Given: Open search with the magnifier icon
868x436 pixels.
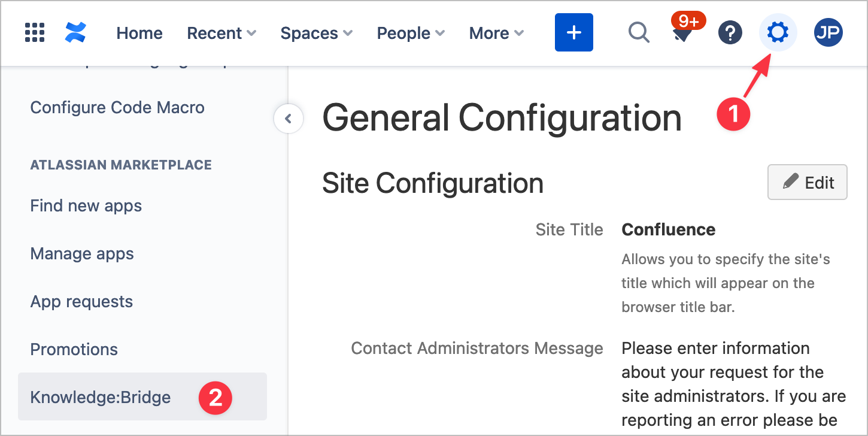Looking at the screenshot, I should point(639,32).
